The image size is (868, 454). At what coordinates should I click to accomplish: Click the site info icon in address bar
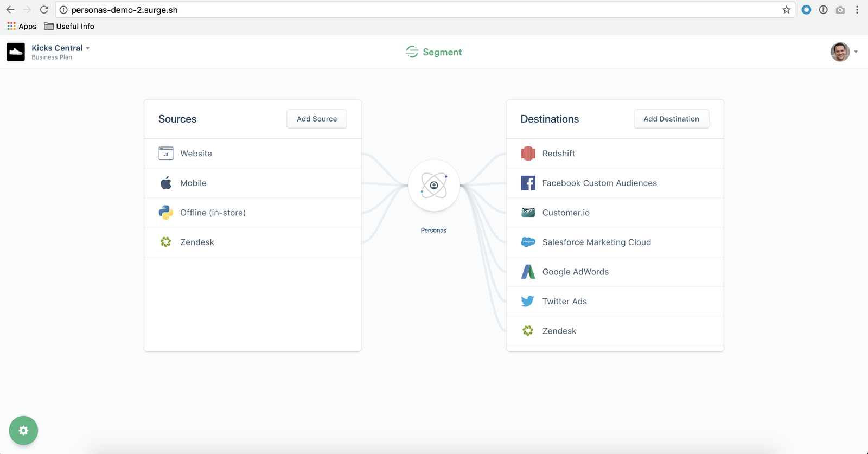pyautogui.click(x=63, y=10)
